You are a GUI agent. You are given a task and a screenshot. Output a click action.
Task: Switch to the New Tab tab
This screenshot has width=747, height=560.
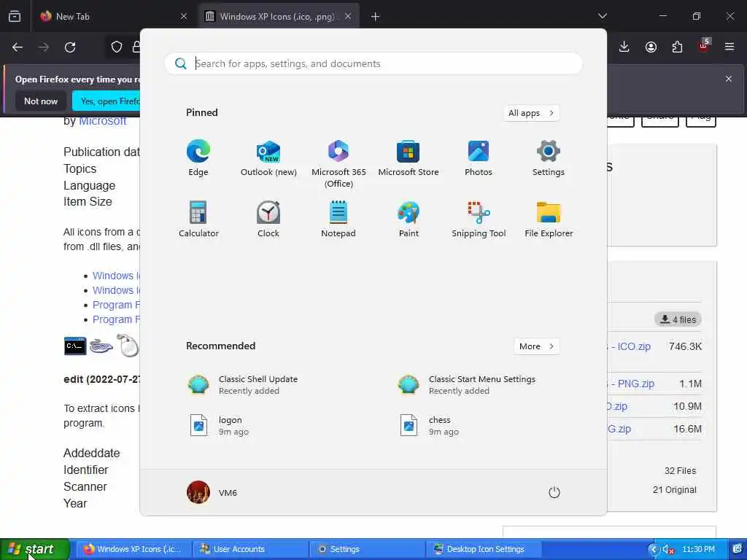[x=112, y=16]
